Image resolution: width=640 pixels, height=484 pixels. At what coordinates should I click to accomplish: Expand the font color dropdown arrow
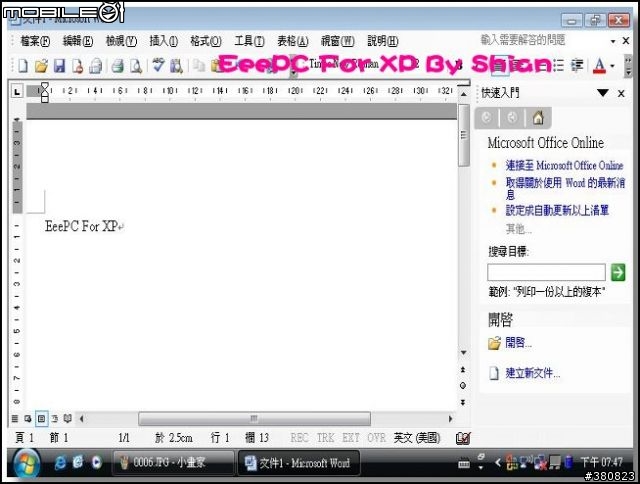(612, 66)
